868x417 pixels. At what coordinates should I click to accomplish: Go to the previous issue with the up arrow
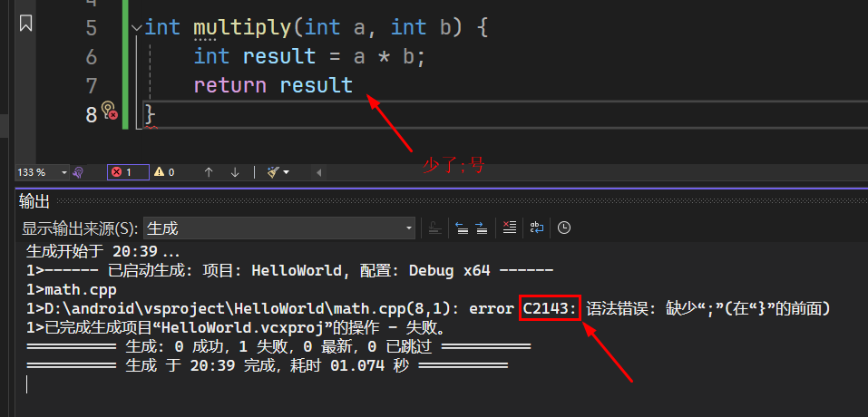click(208, 172)
